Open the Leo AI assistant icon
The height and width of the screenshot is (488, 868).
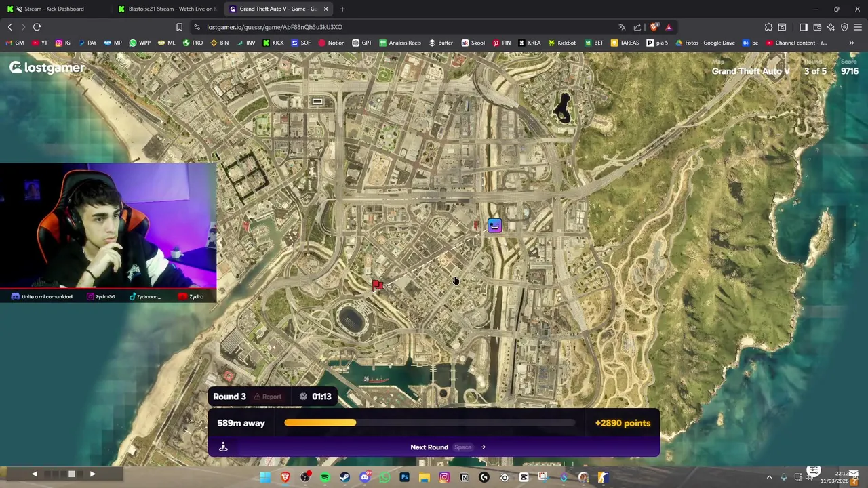(x=831, y=27)
